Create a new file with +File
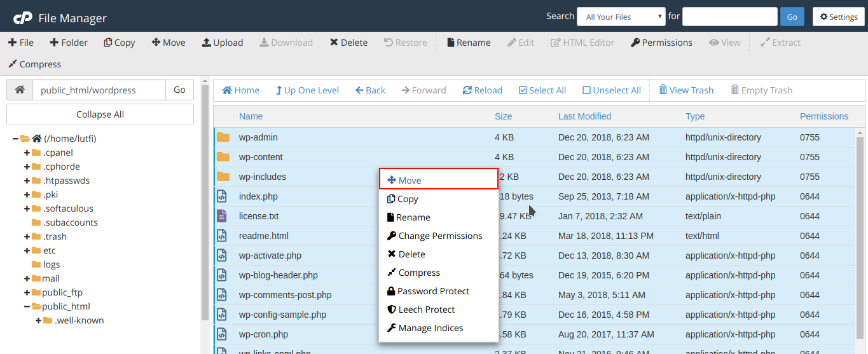Viewport: 868px width, 354px height. (x=21, y=43)
